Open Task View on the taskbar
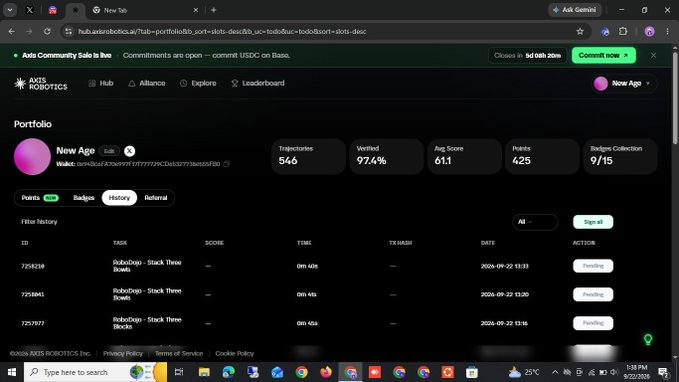 click(178, 372)
